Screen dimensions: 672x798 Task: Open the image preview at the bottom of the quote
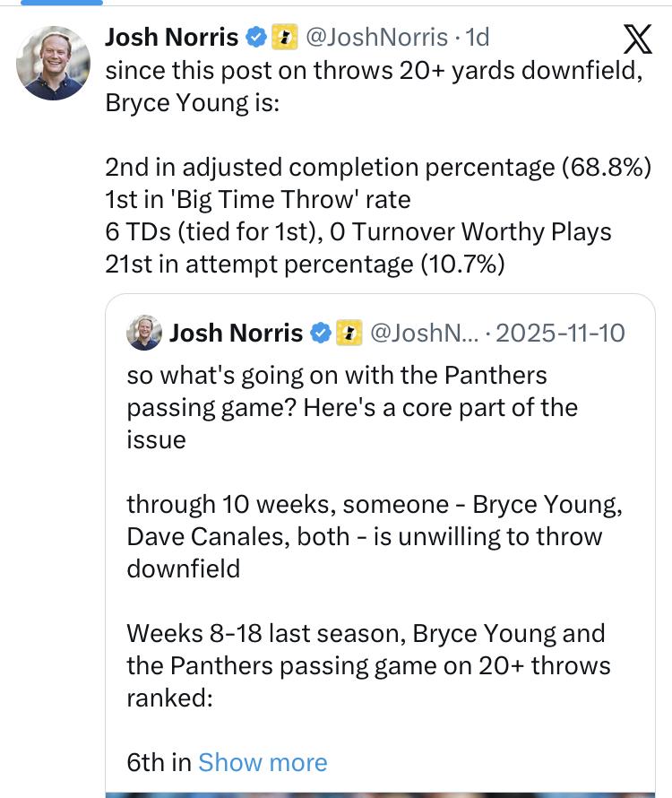click(x=380, y=794)
